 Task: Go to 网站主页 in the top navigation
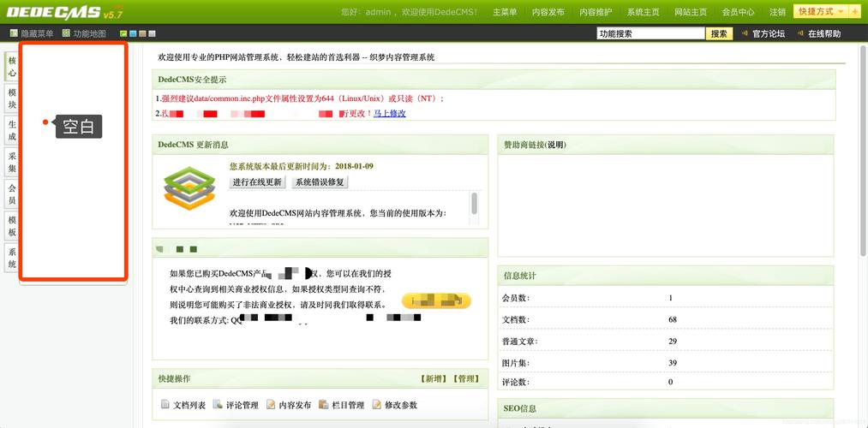(x=691, y=12)
